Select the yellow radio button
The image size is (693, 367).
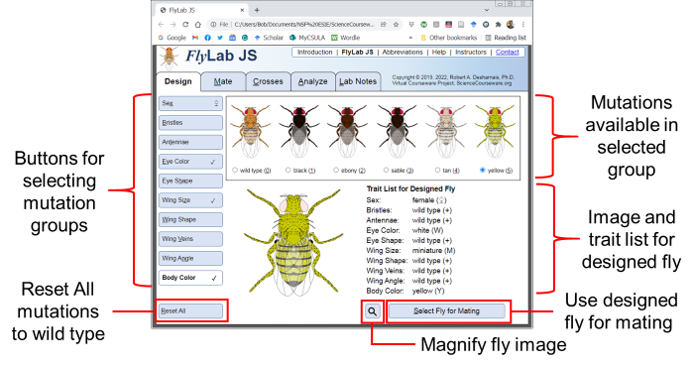coord(482,170)
